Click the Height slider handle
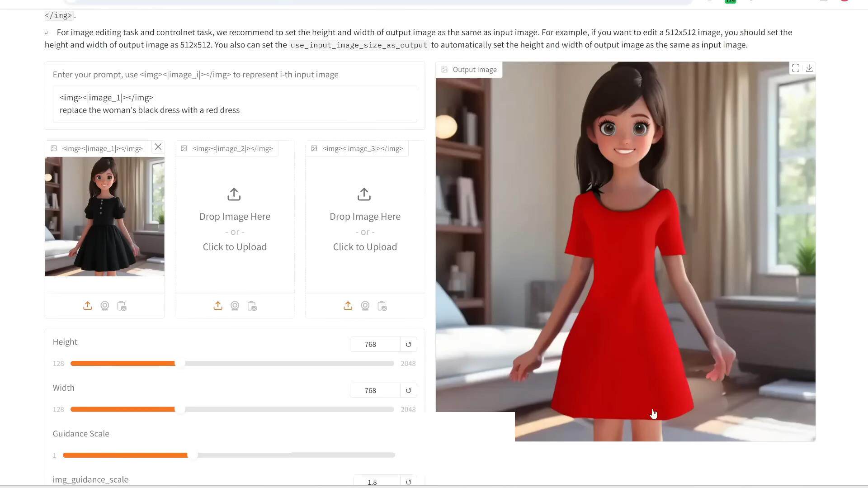 180,364
